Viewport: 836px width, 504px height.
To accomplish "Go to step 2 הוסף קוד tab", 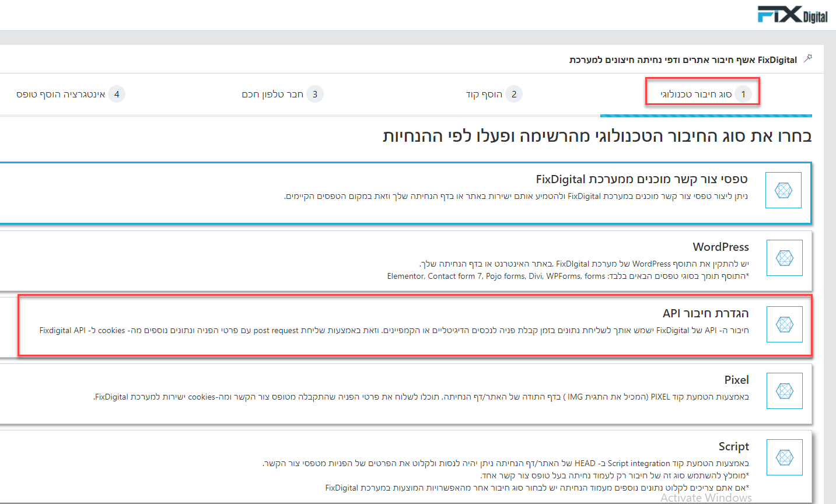I will (x=494, y=94).
